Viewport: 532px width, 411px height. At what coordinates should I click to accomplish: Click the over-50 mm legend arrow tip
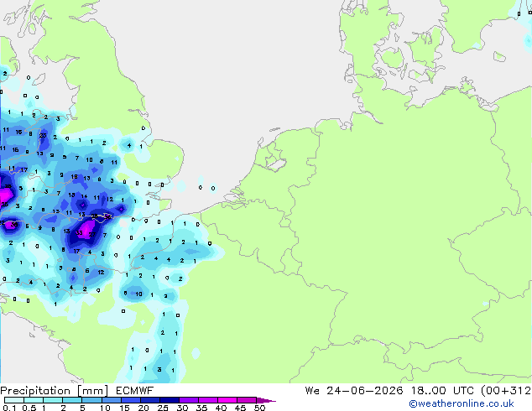click(x=266, y=400)
